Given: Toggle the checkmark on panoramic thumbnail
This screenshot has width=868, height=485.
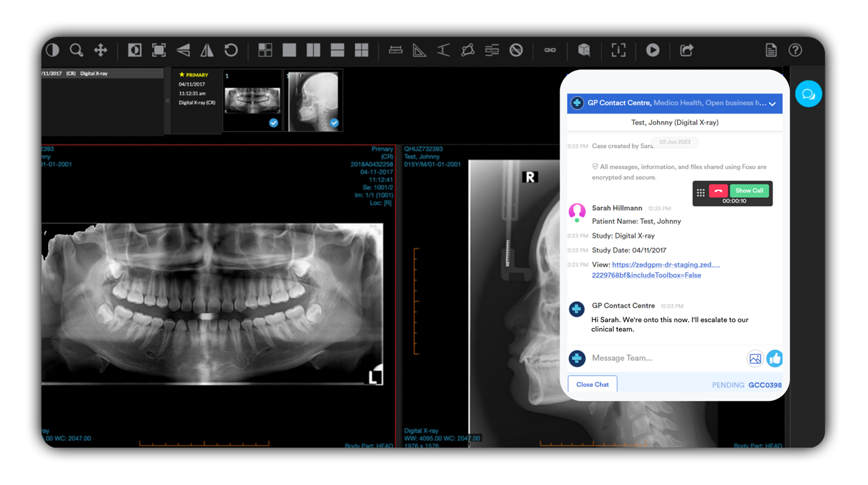Looking at the screenshot, I should (x=273, y=123).
